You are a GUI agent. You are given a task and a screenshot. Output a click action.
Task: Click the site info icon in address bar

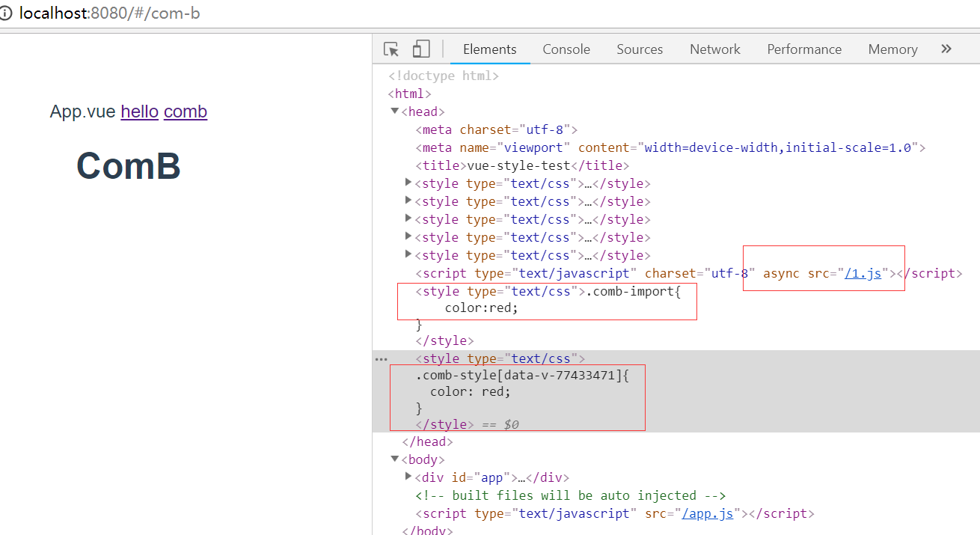click(7, 13)
